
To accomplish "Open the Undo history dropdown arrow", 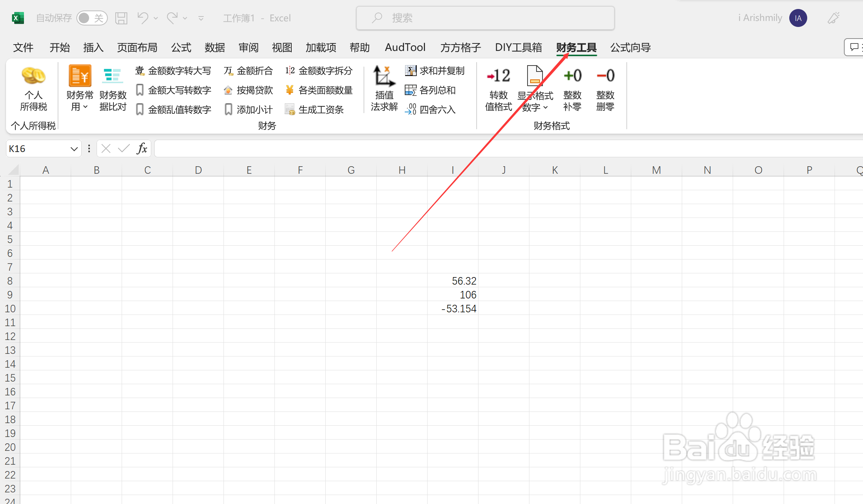I will [156, 18].
